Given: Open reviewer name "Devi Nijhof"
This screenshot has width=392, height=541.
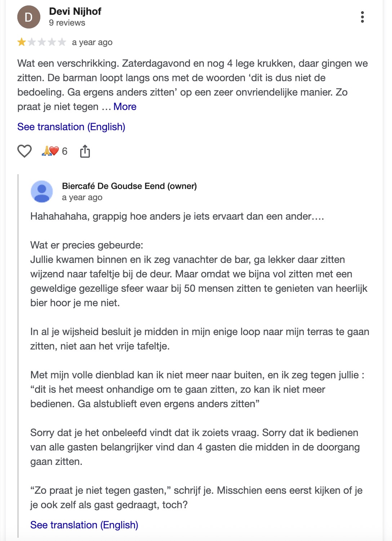Looking at the screenshot, I should click(75, 12).
